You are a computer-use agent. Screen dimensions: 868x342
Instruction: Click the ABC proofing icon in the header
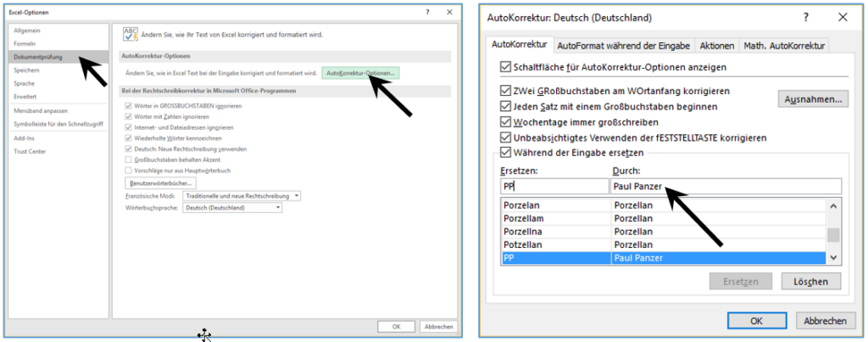point(130,34)
